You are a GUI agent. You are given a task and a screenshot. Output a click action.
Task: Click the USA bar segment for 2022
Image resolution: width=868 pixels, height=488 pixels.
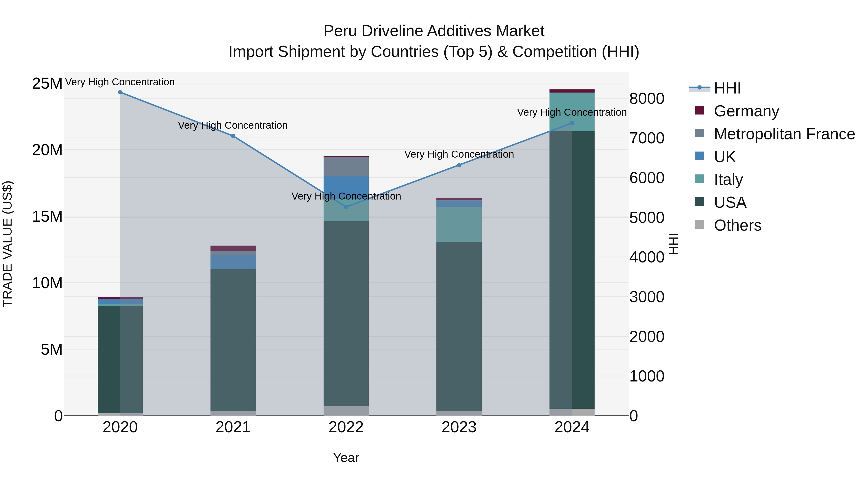[x=346, y=314]
